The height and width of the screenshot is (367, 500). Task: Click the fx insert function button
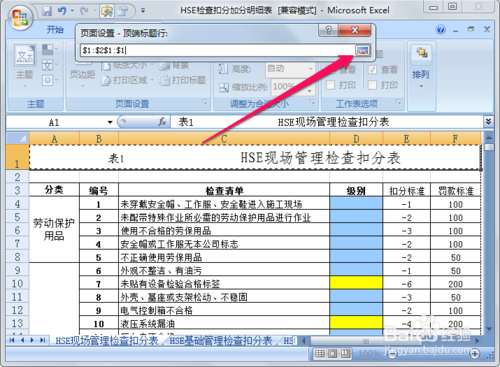pos(162,122)
